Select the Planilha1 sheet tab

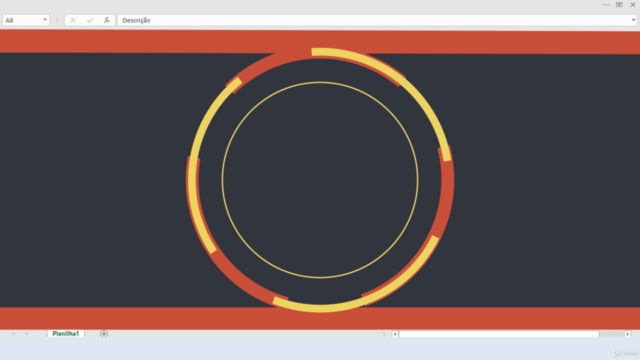click(x=66, y=334)
